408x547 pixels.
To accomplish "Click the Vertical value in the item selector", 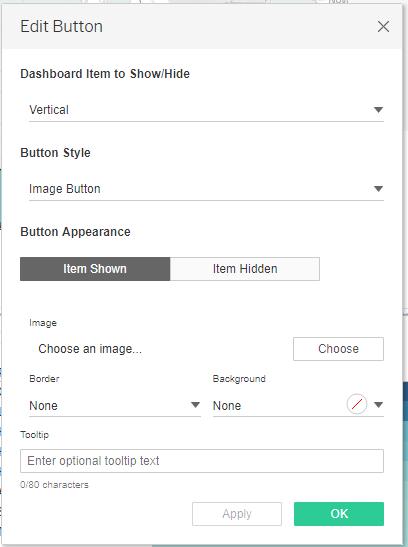I will point(49,110).
